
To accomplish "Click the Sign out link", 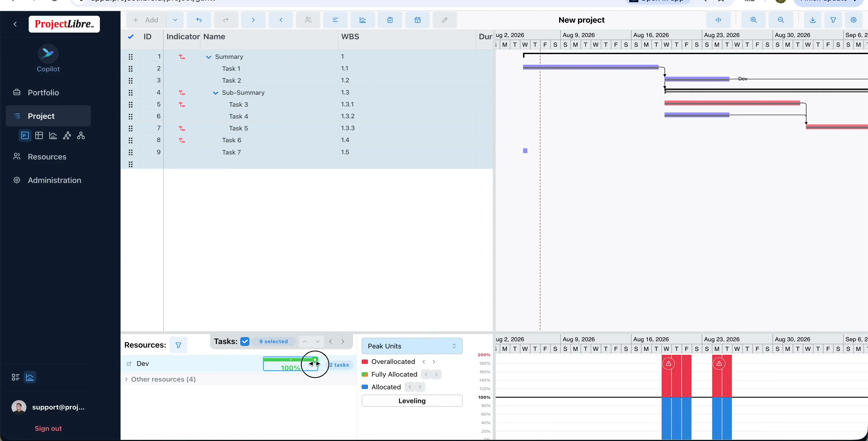I will (x=48, y=429).
